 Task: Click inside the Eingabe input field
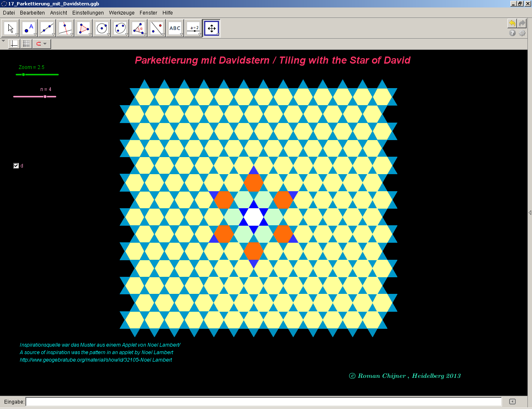click(x=264, y=402)
